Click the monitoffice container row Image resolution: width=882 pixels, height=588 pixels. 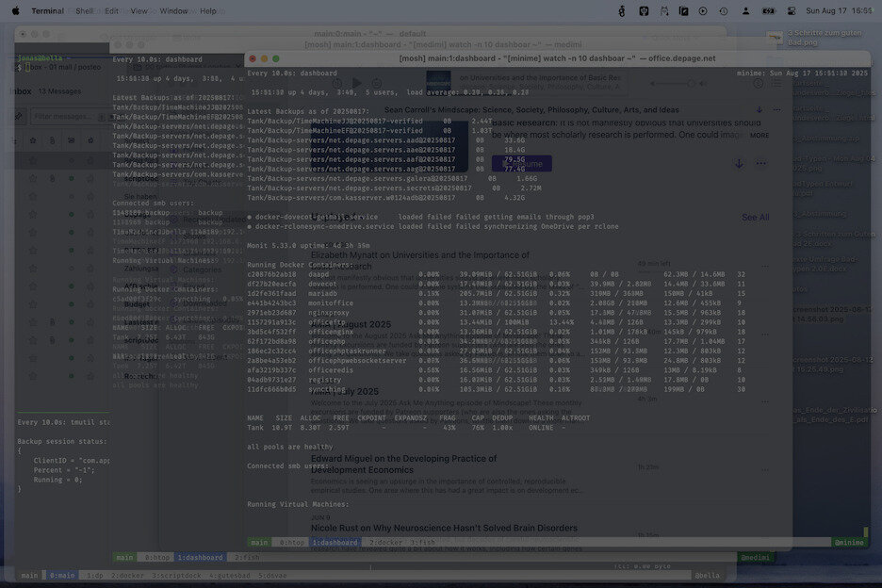click(x=496, y=302)
